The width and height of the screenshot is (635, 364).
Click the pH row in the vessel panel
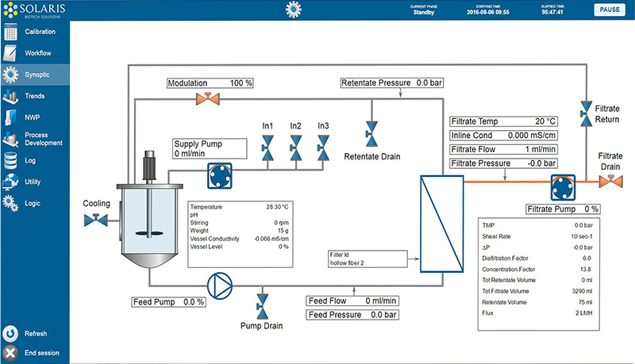[240, 215]
